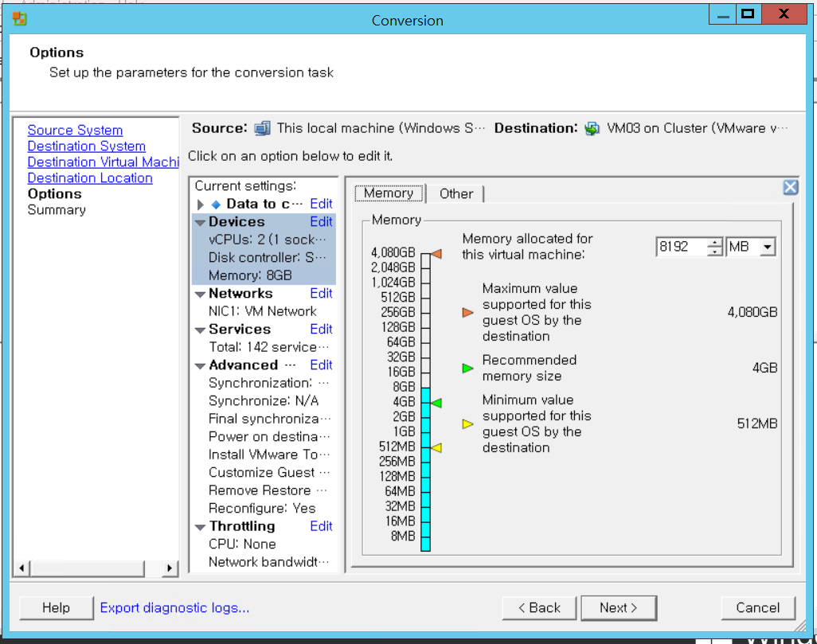Image resolution: width=817 pixels, height=644 pixels.
Task: Expand the Data to copy section
Action: coord(200,205)
